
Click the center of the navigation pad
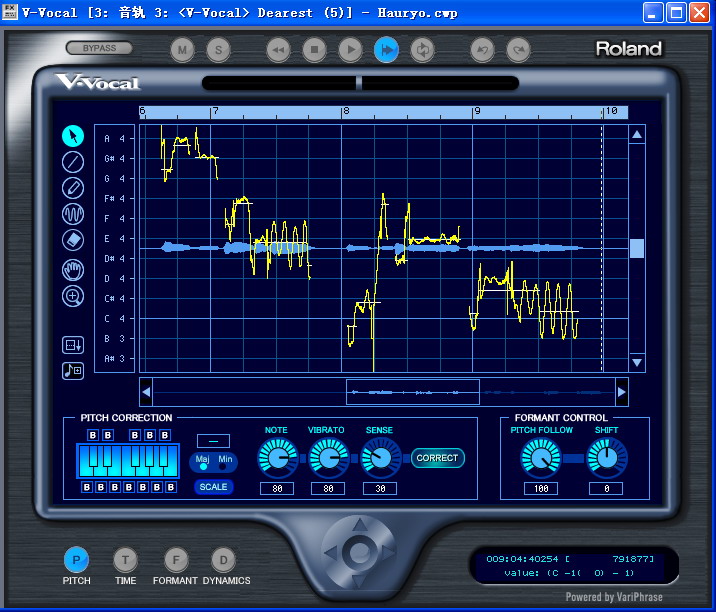pos(359,553)
